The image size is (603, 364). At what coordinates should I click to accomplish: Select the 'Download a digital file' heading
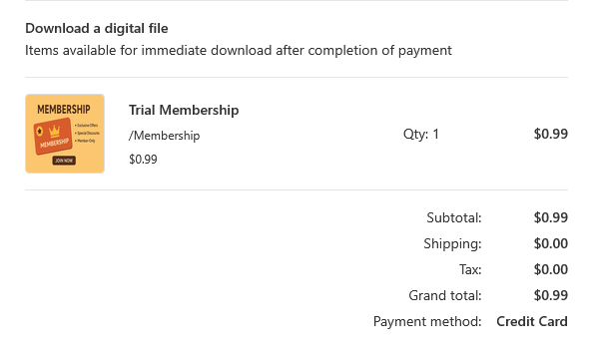[x=97, y=28]
